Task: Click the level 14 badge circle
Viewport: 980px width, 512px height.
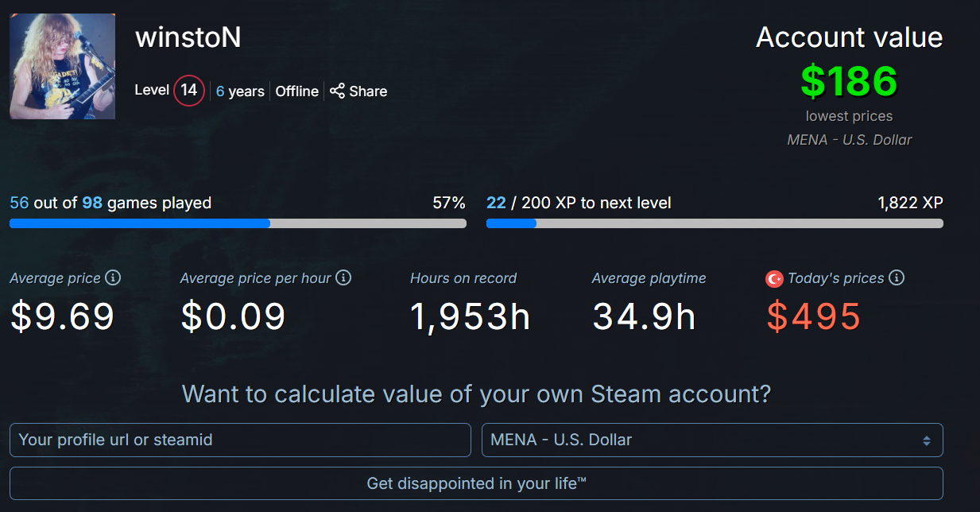Action: coord(189,90)
